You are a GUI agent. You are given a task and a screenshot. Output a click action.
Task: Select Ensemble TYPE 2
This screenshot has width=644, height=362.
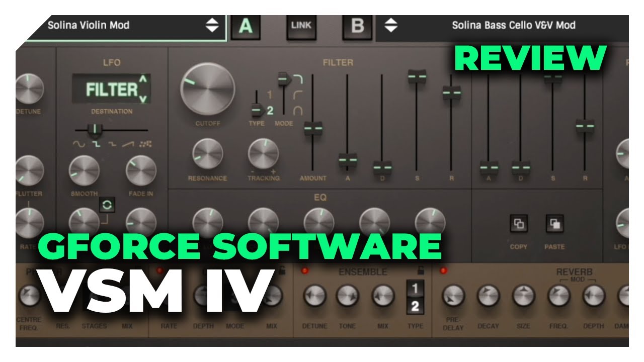[x=415, y=306]
